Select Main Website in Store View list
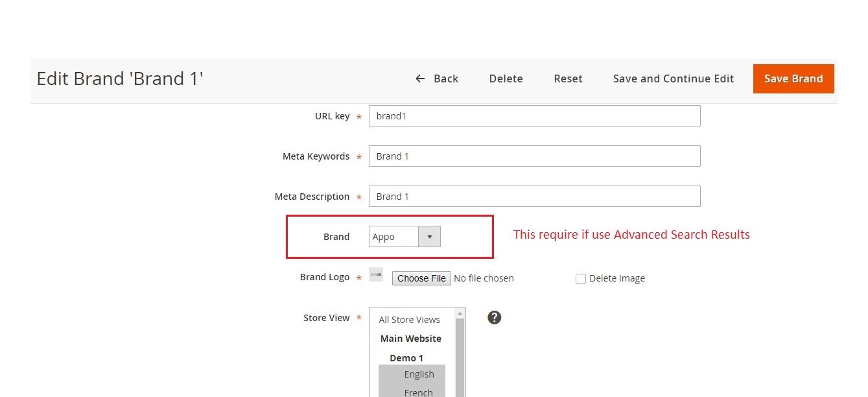 410,339
